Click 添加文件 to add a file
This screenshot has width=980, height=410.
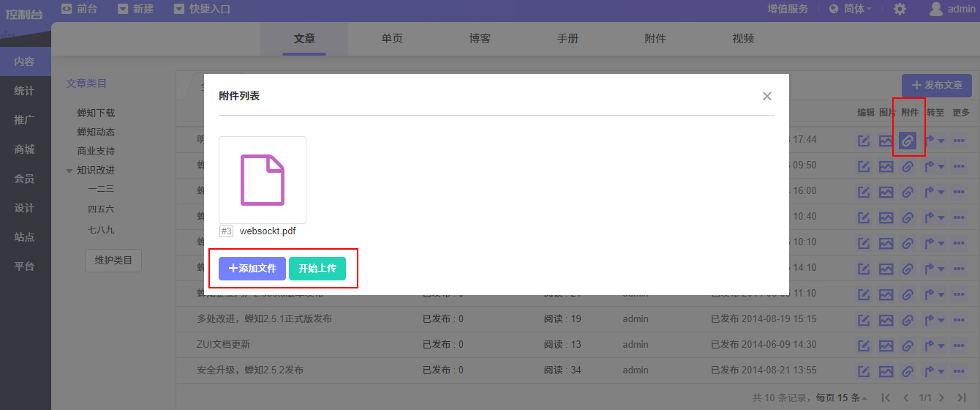[252, 269]
